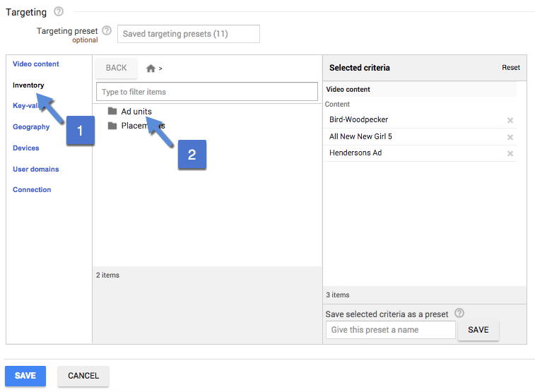Image resolution: width=535 pixels, height=392 pixels.
Task: Click the Targeting help question mark icon
Action: [59, 11]
